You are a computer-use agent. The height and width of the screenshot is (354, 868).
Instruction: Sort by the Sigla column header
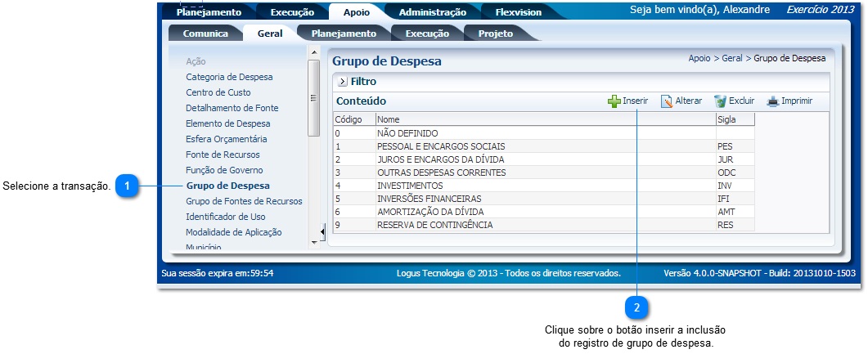pyautogui.click(x=734, y=119)
